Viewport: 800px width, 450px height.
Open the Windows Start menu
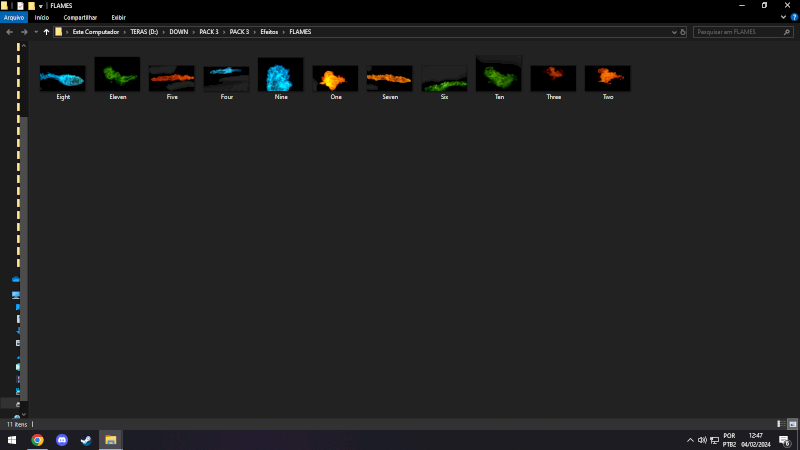[x=12, y=440]
